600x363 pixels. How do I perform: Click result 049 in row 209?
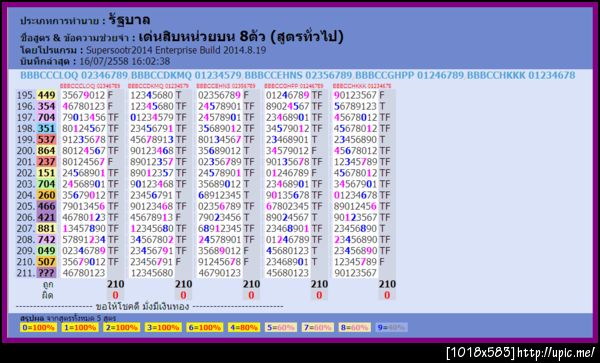pyautogui.click(x=46, y=251)
